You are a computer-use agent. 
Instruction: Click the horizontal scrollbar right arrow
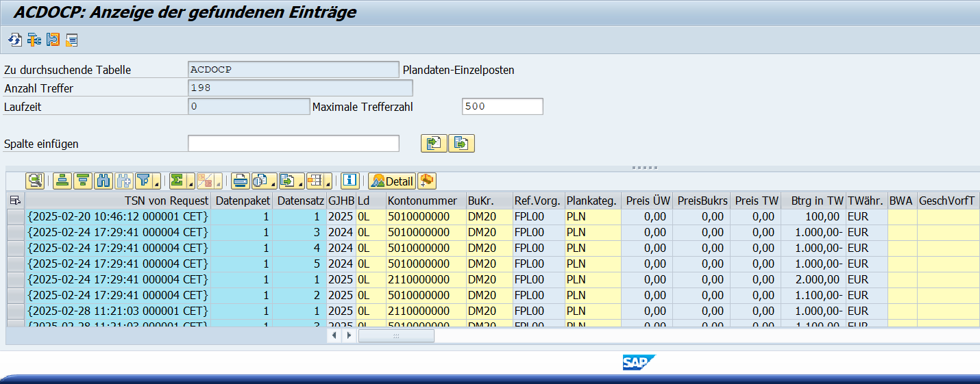(349, 335)
